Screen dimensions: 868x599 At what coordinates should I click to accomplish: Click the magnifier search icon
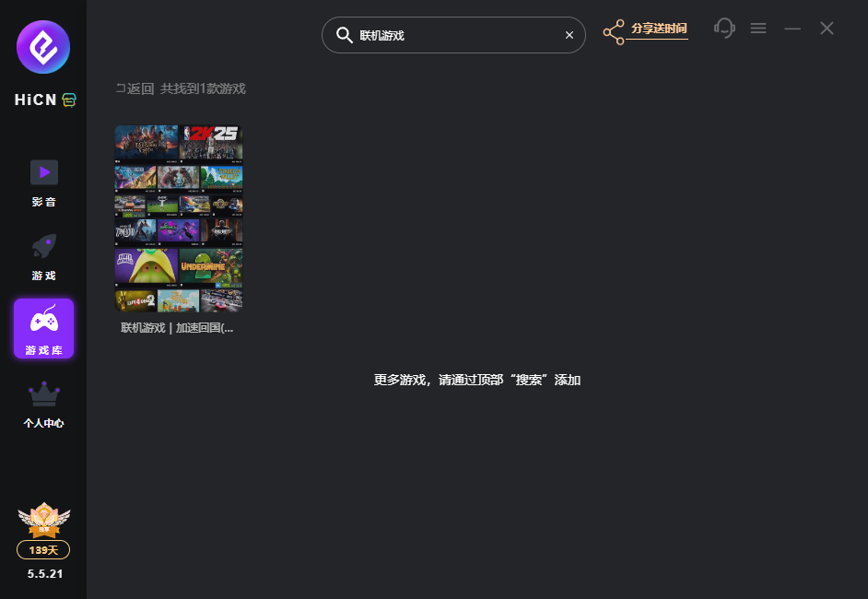(x=344, y=35)
